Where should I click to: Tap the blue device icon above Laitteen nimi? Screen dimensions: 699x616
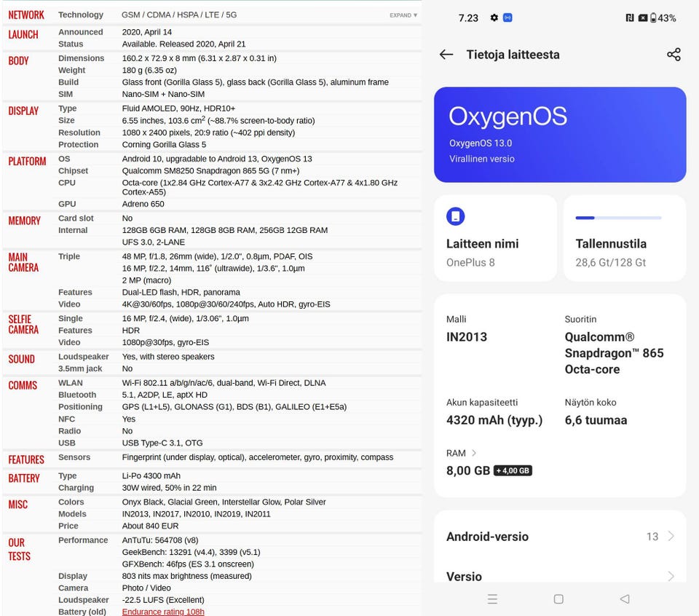click(455, 216)
